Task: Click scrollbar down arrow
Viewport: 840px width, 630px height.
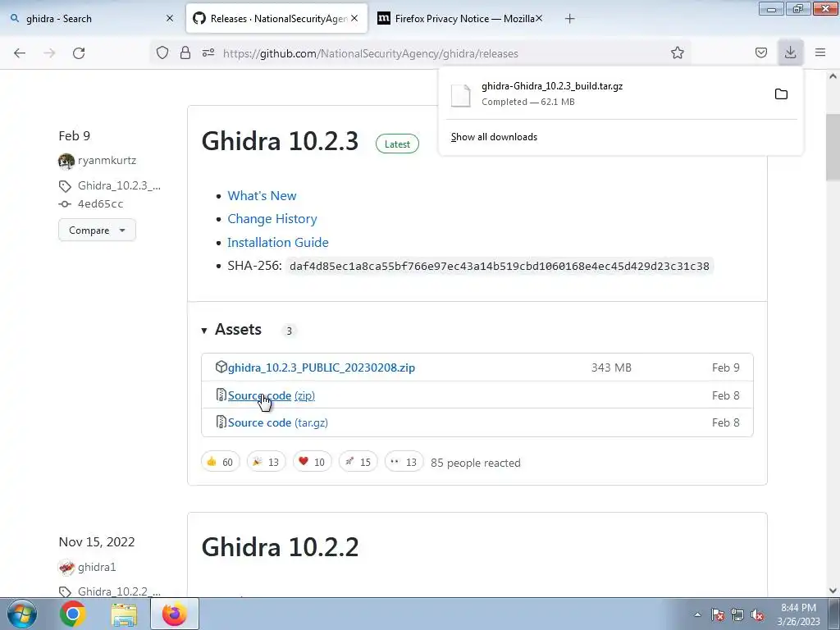Action: [833, 591]
